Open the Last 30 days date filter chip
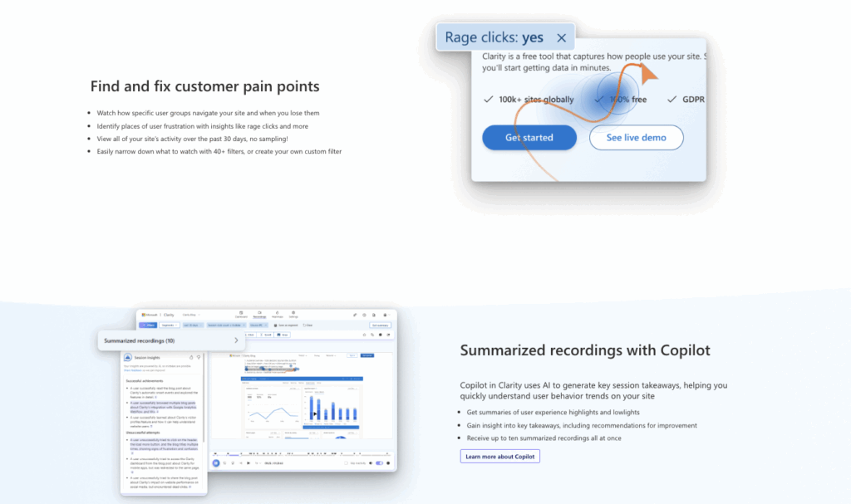 click(193, 325)
